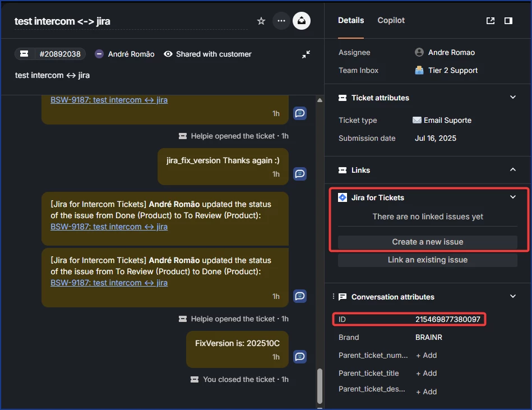This screenshot has height=410, width=532.
Task: Click the ticket icon beside #20892038
Action: [24, 54]
